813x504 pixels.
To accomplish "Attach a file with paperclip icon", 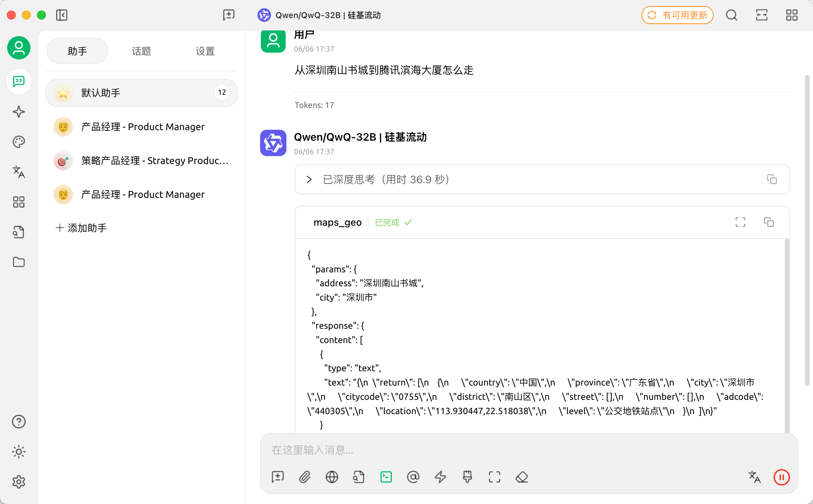I will click(x=305, y=477).
